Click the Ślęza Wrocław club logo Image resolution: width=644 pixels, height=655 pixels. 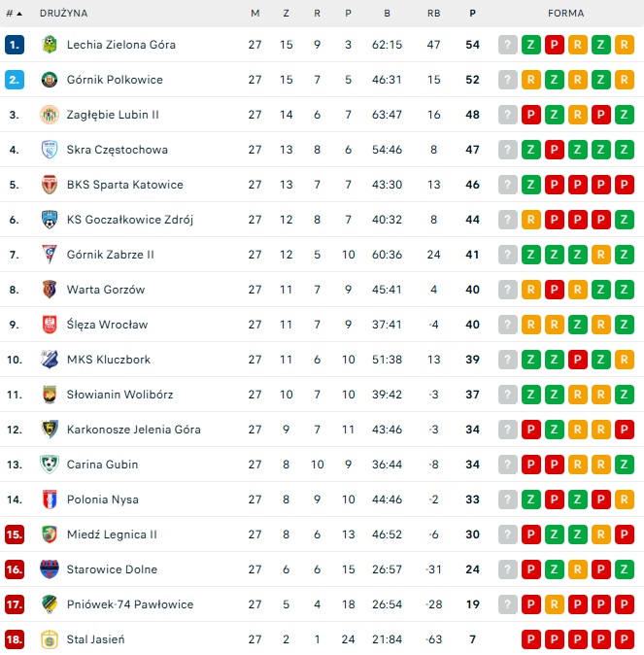coord(50,325)
